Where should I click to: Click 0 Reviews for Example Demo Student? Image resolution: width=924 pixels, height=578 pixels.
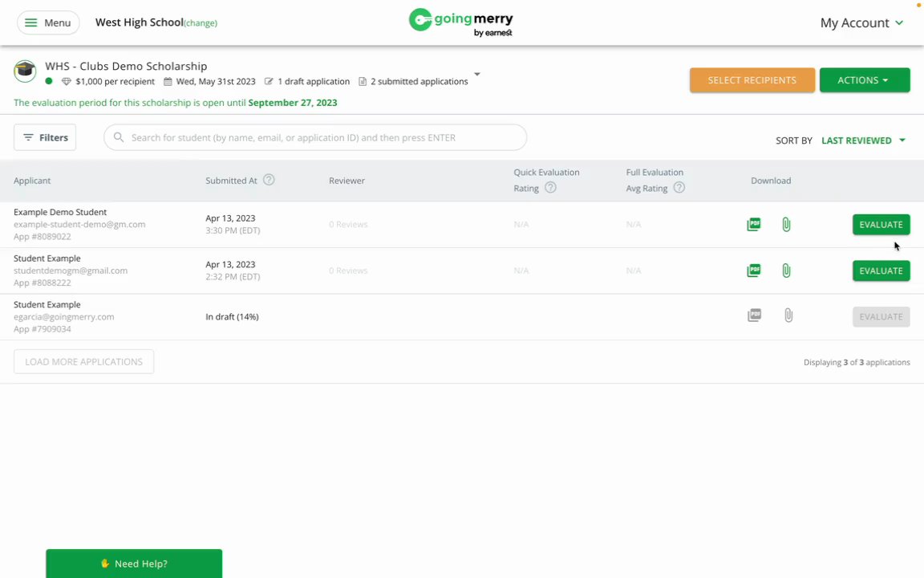coord(348,224)
